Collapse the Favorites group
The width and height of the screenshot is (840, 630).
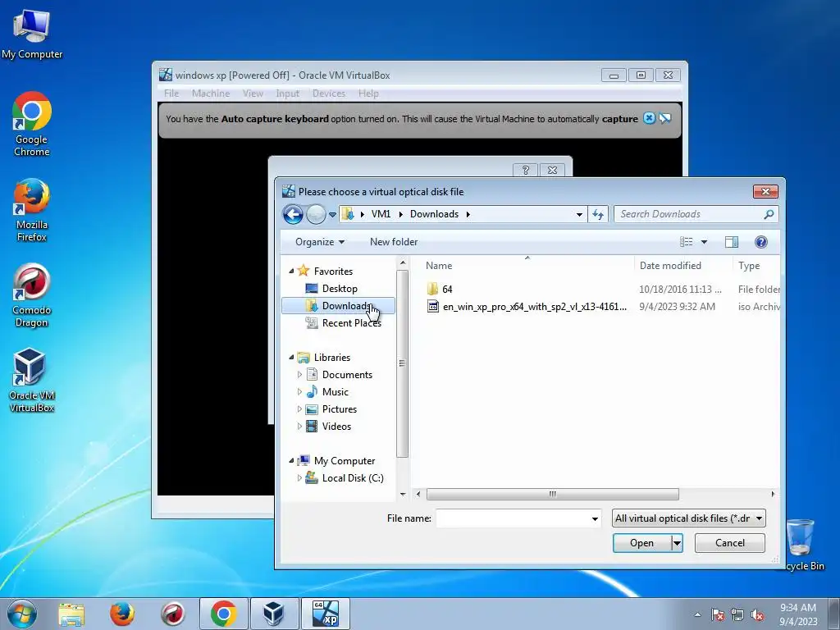point(291,271)
